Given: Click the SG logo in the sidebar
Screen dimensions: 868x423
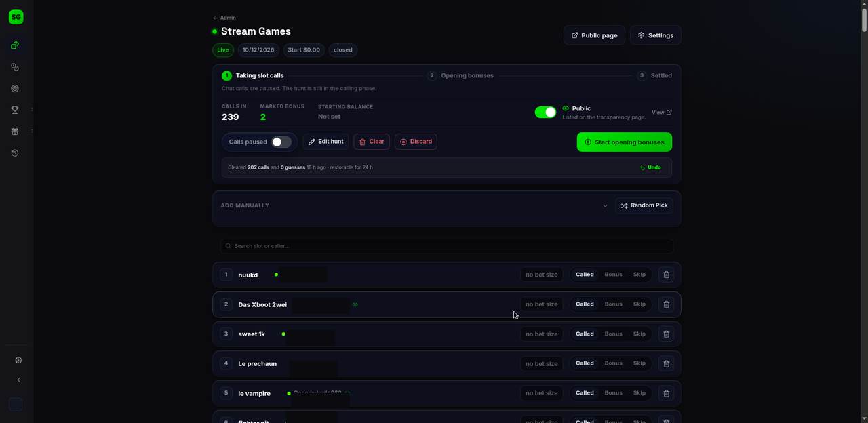Looking at the screenshot, I should (x=16, y=17).
